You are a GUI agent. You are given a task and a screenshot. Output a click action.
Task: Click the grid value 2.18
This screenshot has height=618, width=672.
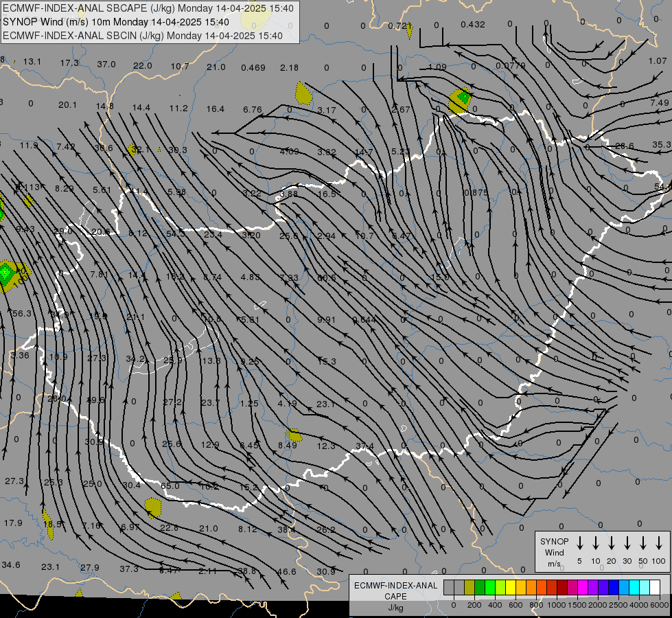pyautogui.click(x=289, y=67)
